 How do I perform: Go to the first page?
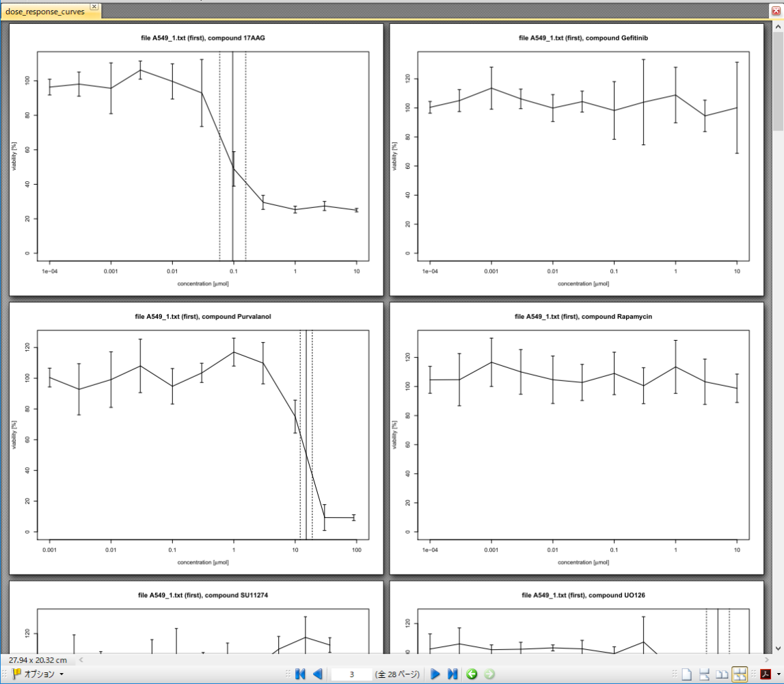tap(300, 674)
